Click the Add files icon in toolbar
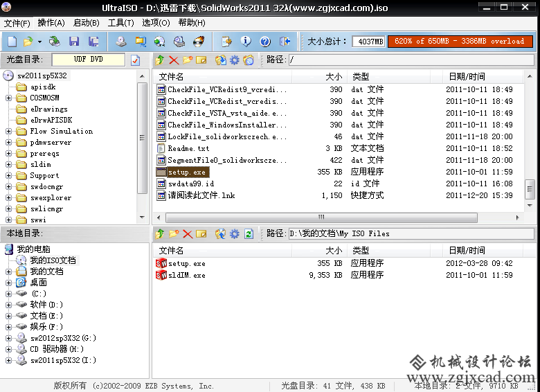 [x=226, y=42]
